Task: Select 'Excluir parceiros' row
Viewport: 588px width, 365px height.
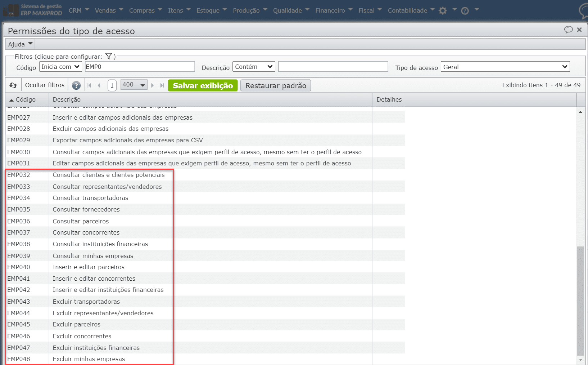Action: click(205, 324)
